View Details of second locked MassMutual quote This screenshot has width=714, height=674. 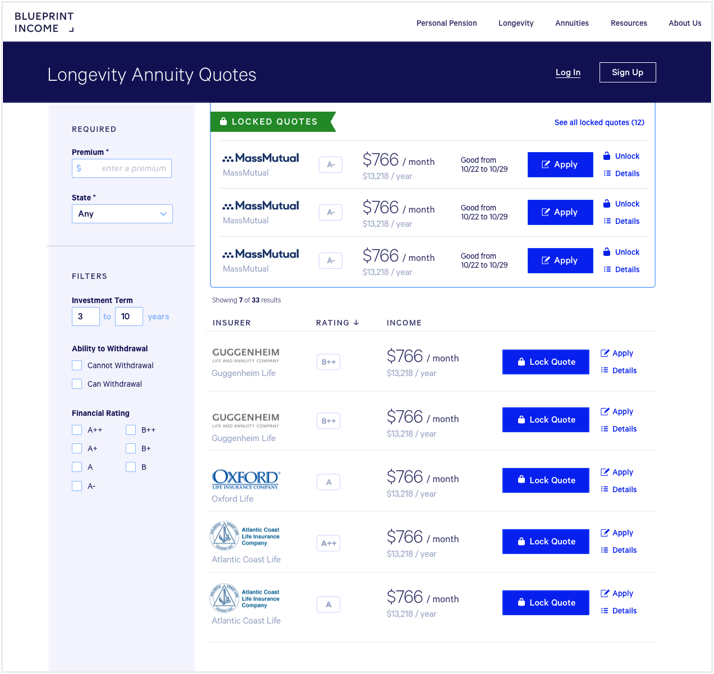click(621, 221)
